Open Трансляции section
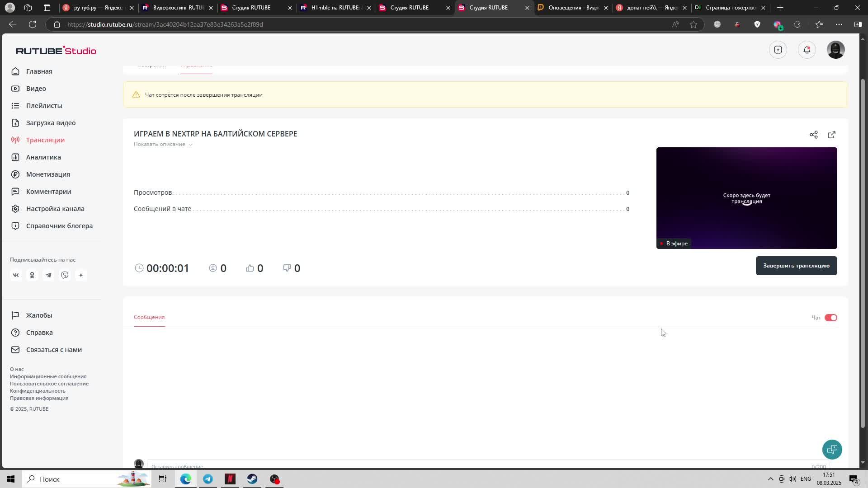Screen dimensions: 868x488 point(45,140)
